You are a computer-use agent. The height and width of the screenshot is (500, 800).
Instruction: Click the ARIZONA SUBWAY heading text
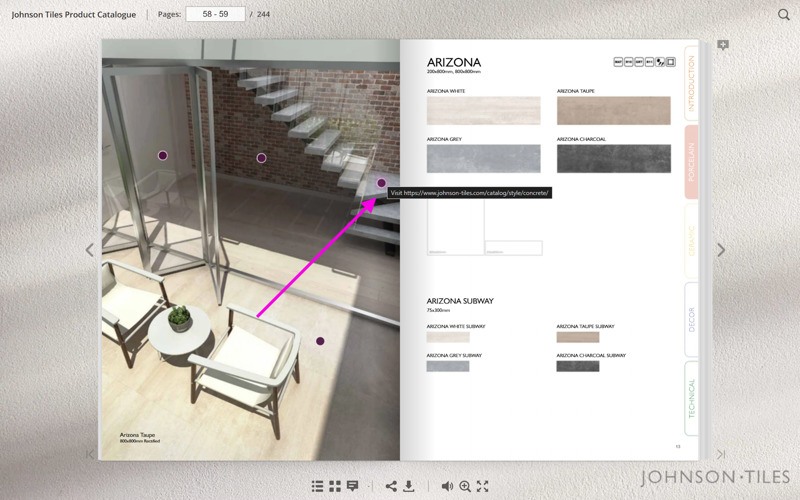point(460,301)
